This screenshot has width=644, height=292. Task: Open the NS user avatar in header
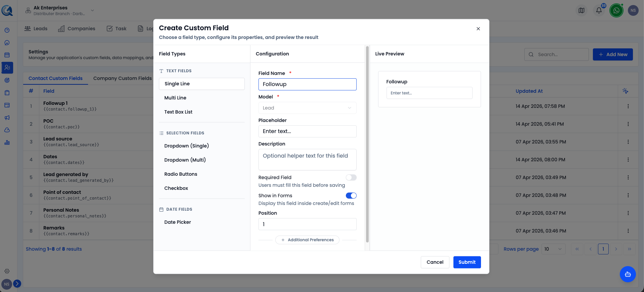coord(633,10)
